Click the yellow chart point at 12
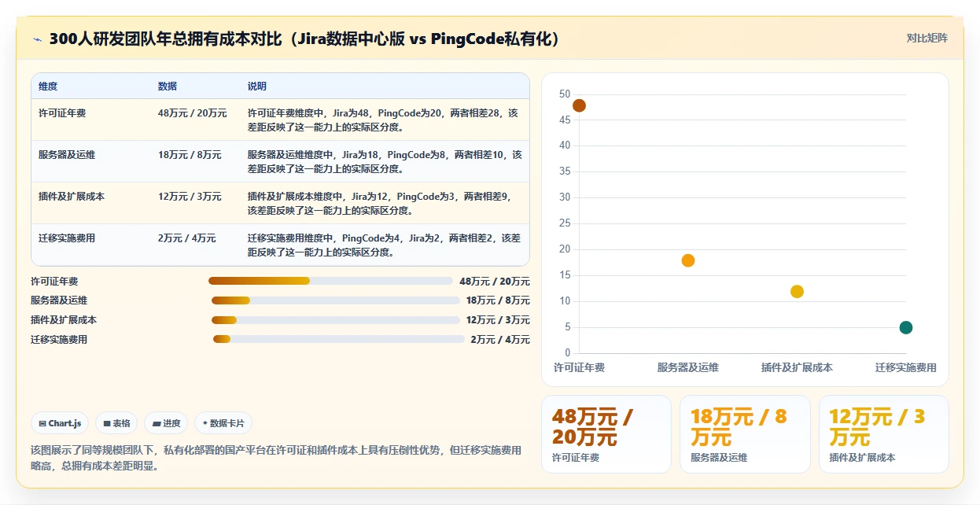 pos(797,292)
